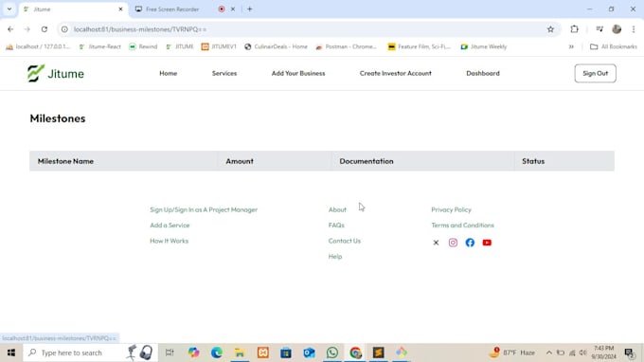Viewport: 644px width, 362px height.
Task: Close the Jitume tab
Action: [x=121, y=9]
